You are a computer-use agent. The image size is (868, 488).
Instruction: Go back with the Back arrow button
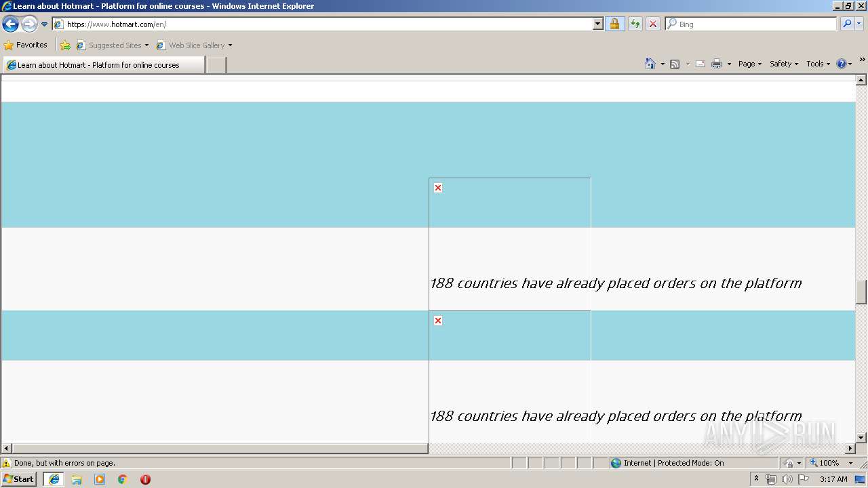pos(10,24)
